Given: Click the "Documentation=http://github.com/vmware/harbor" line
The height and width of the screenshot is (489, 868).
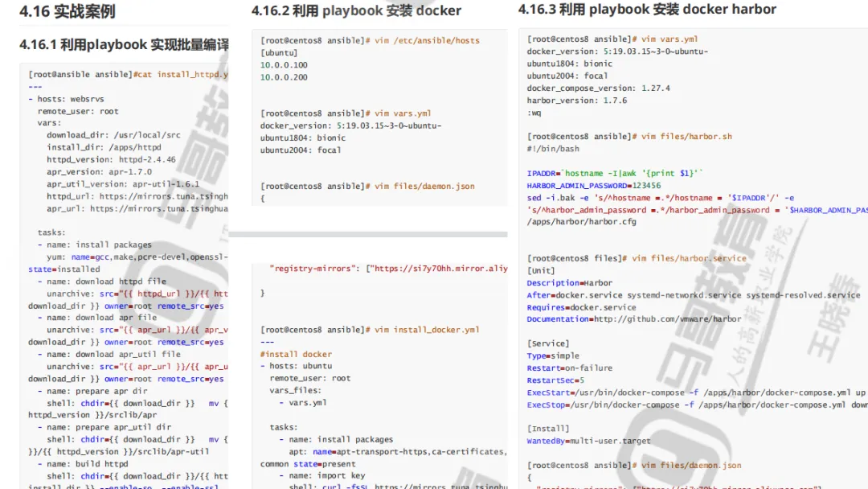Looking at the screenshot, I should (634, 319).
